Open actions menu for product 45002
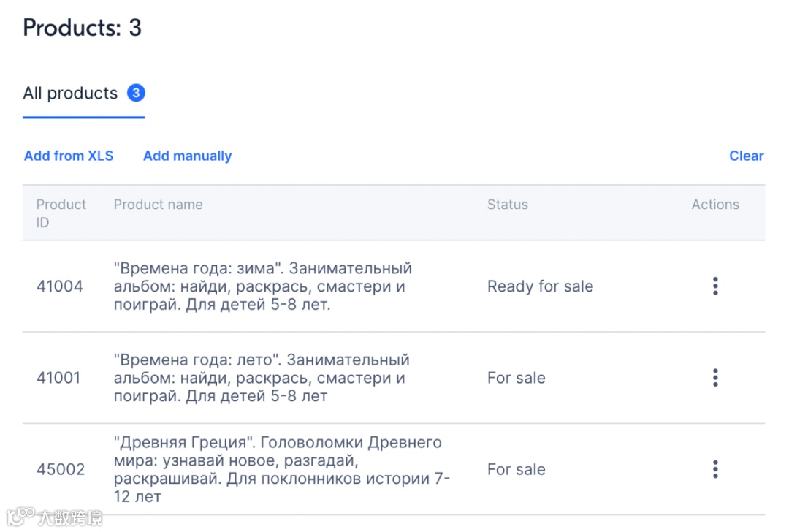 (715, 469)
